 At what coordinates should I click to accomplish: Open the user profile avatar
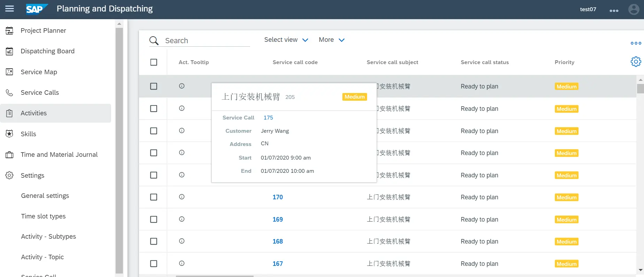click(634, 9)
